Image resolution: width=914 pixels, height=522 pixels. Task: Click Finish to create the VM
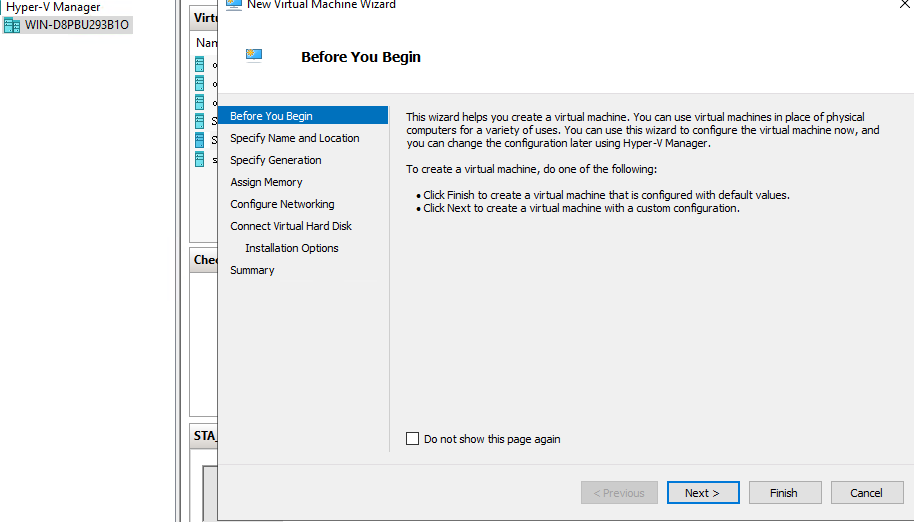coord(783,493)
